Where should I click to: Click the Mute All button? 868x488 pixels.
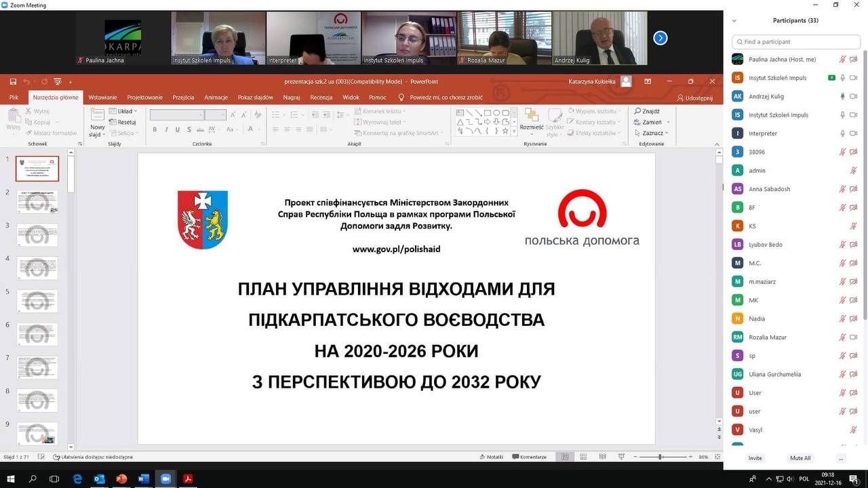[800, 458]
